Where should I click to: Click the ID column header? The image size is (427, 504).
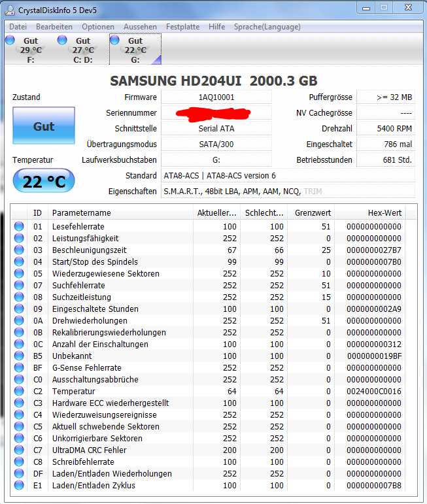37,213
